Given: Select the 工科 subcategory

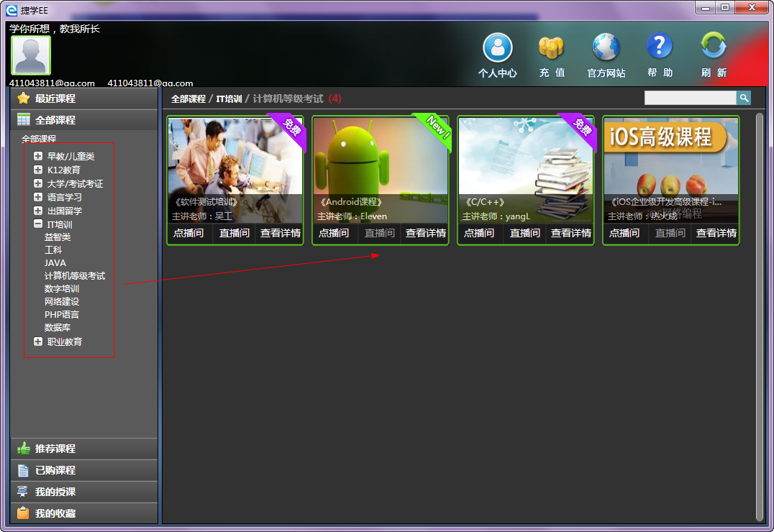Looking at the screenshot, I should 53,249.
